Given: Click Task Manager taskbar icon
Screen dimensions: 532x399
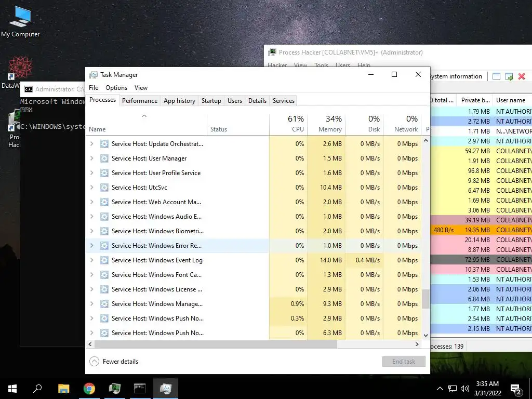Looking at the screenshot, I should click(166, 389).
